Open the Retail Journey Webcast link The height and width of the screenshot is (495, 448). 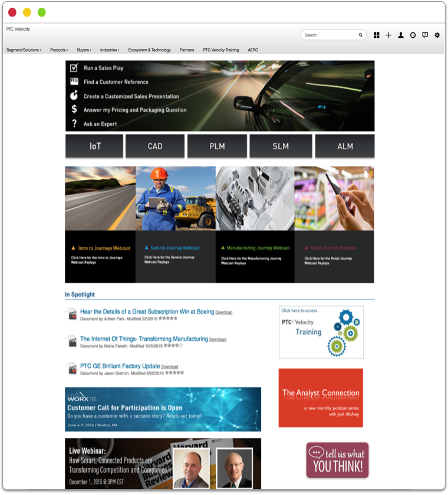pos(333,248)
